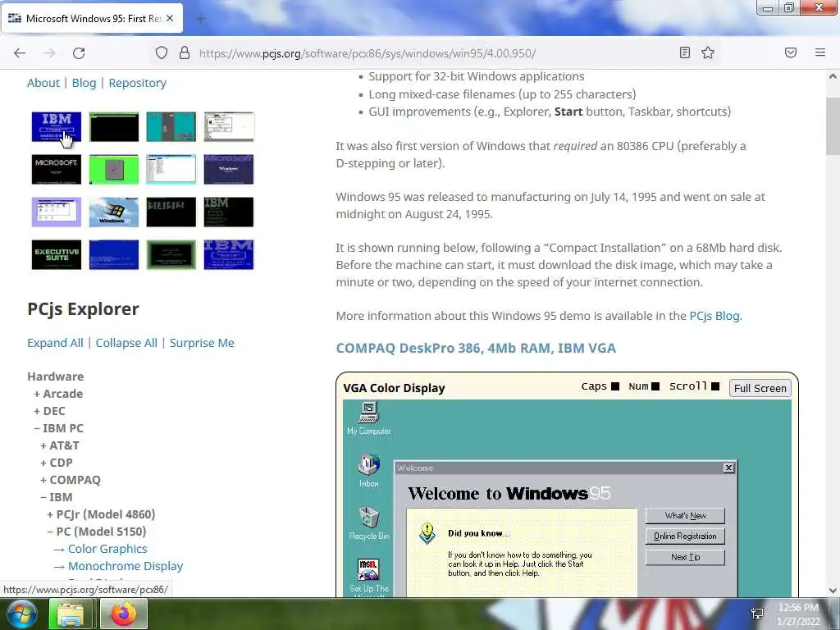Image resolution: width=840 pixels, height=630 pixels.
Task: Close the Welcome dialog in emulator
Action: 728,468
